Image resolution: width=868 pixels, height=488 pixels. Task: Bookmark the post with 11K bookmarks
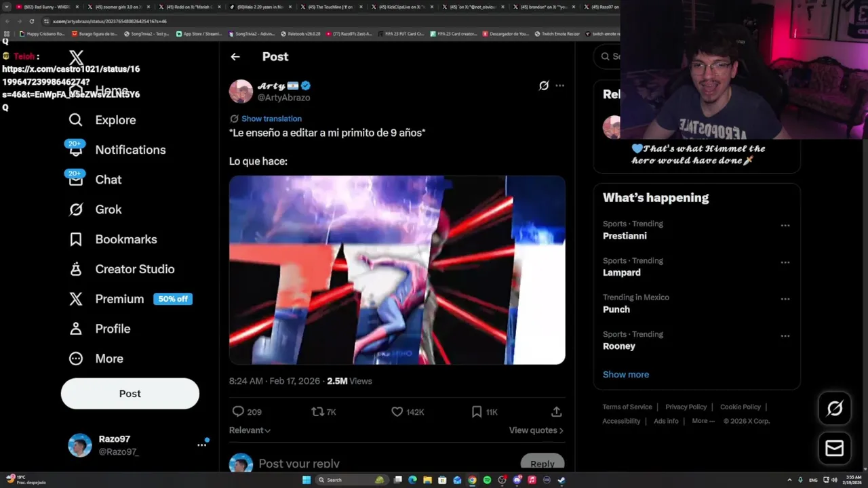click(x=477, y=411)
